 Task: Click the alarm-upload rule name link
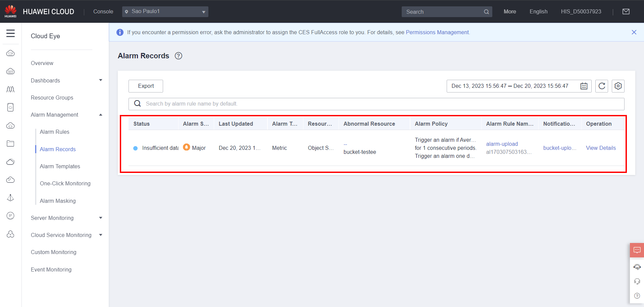[x=502, y=144]
